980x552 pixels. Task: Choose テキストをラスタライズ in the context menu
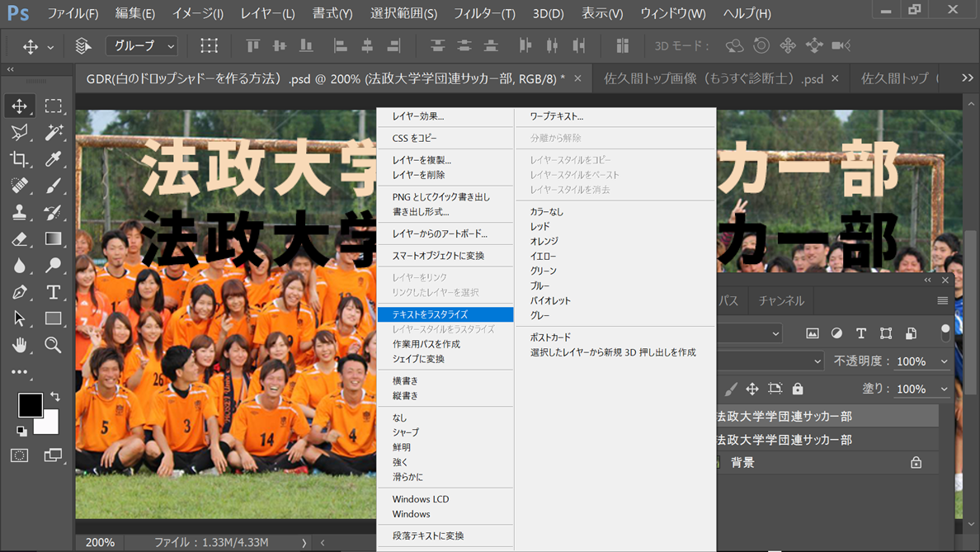(x=445, y=314)
